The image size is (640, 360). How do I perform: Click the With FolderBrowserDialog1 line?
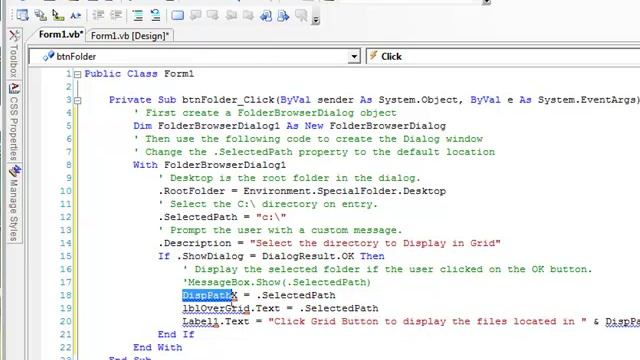click(x=209, y=165)
